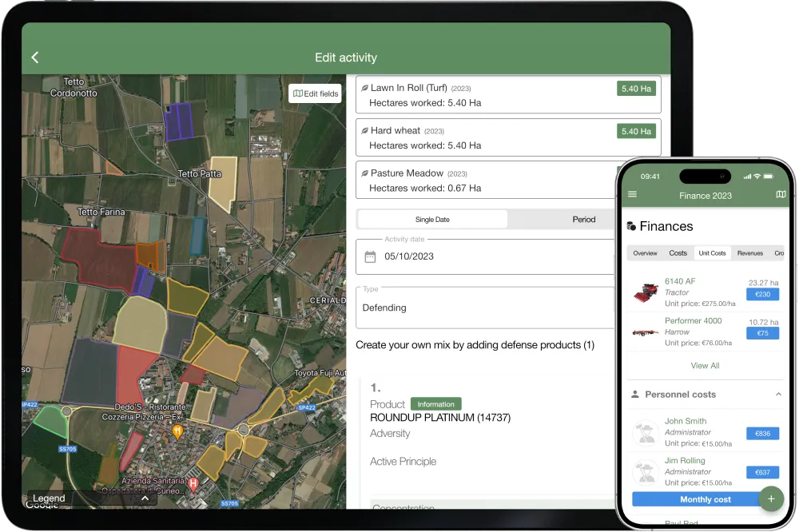
Task: Click the leaf icon beside Lawn In Roll
Action: tap(365, 88)
